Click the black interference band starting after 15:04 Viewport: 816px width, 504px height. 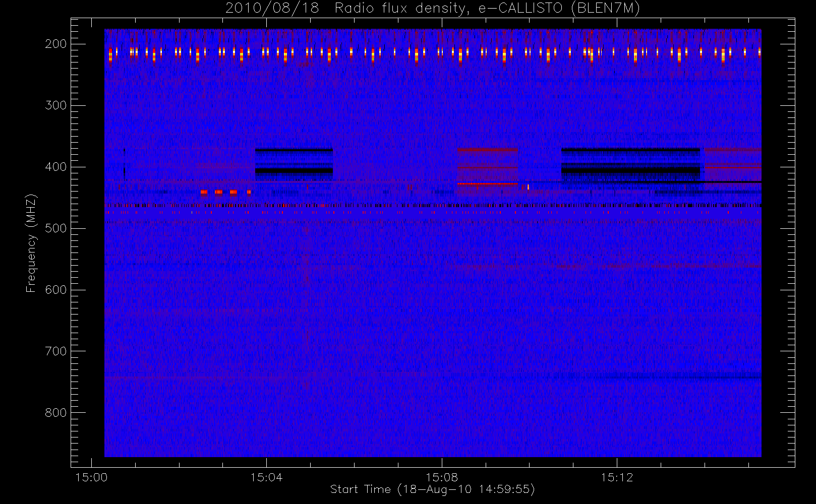294,165
